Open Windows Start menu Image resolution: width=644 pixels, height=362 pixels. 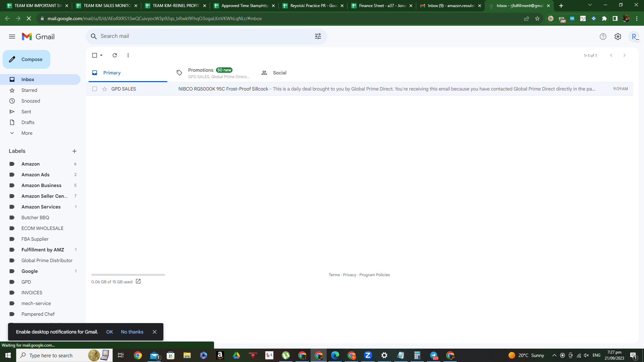click(8, 355)
